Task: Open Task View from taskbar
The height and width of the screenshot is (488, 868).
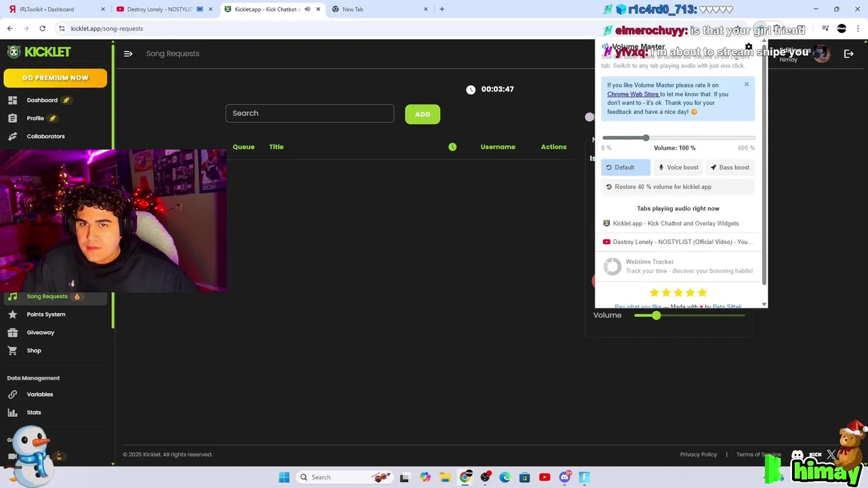Action: [405, 477]
